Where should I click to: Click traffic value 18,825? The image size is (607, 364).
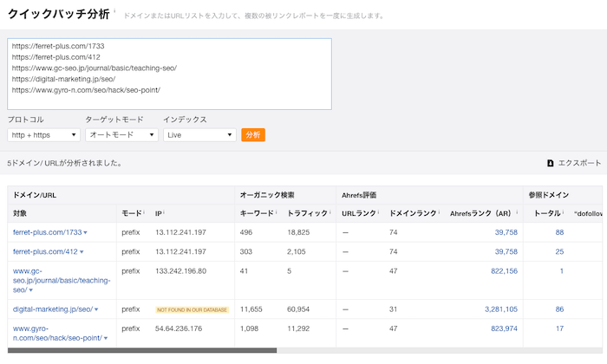[x=298, y=232]
